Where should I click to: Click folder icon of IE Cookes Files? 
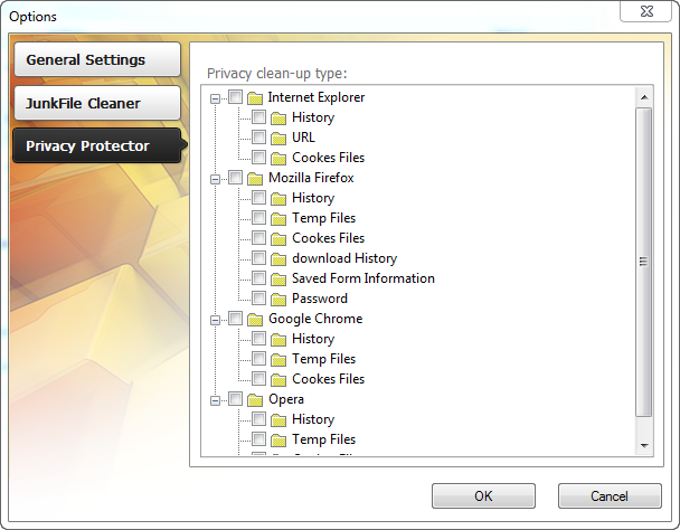278,158
